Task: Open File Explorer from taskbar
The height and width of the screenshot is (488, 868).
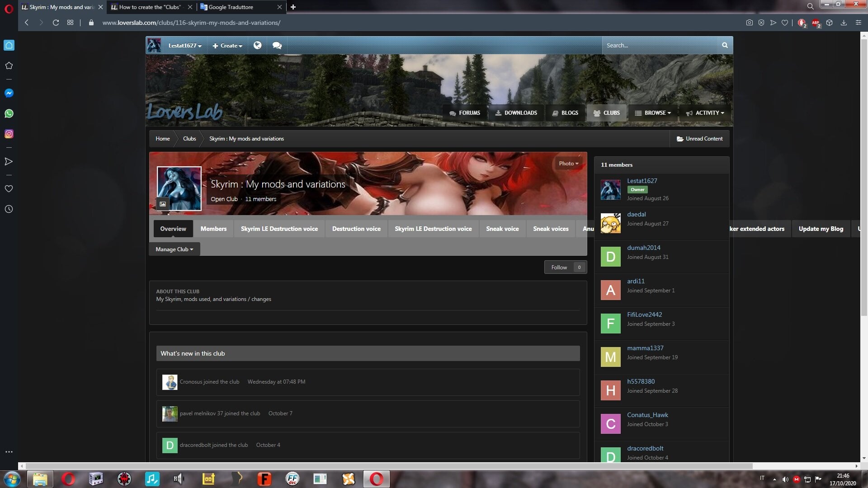Action: coord(40,479)
